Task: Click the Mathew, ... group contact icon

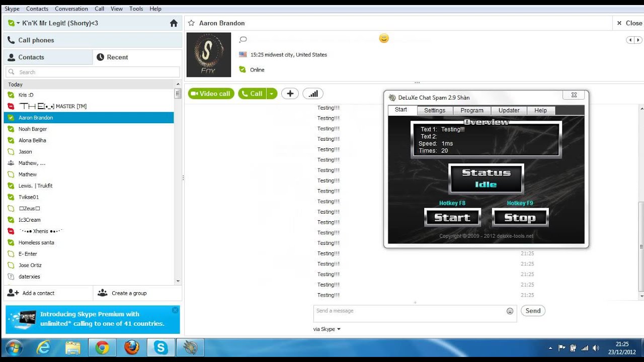Action: pyautogui.click(x=11, y=163)
